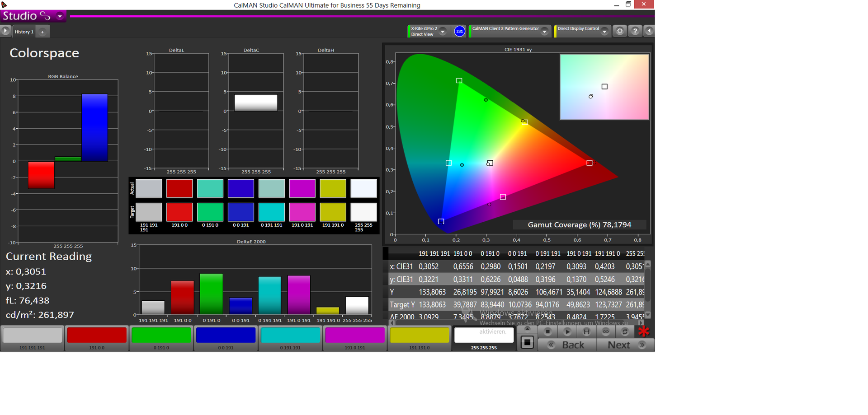This screenshot has height=415, width=868.
Task: Click the refresh loop icon
Action: (625, 331)
